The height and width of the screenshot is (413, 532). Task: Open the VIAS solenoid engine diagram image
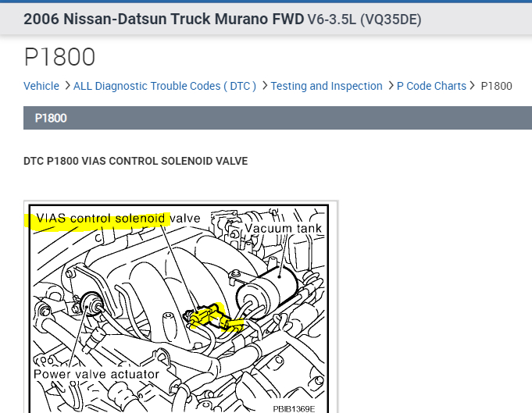pos(180,307)
